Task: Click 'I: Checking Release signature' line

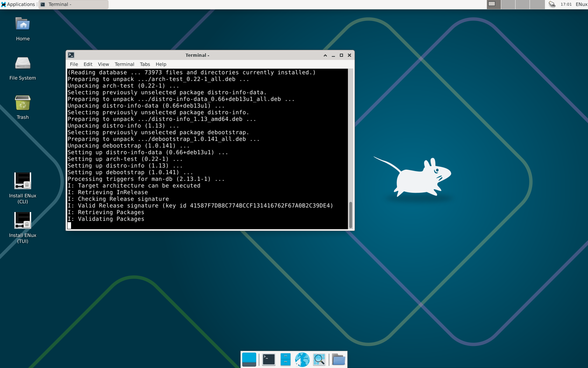Action: tap(118, 199)
